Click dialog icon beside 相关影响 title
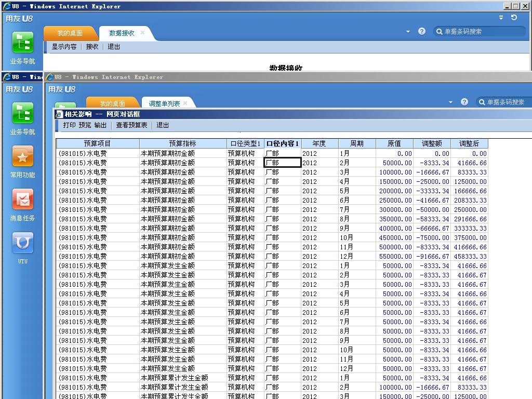The width and height of the screenshot is (532, 399). pyautogui.click(x=59, y=114)
